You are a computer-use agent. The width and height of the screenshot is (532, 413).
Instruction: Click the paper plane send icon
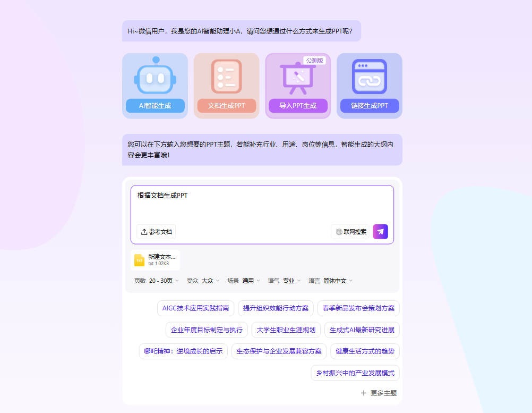coord(380,232)
